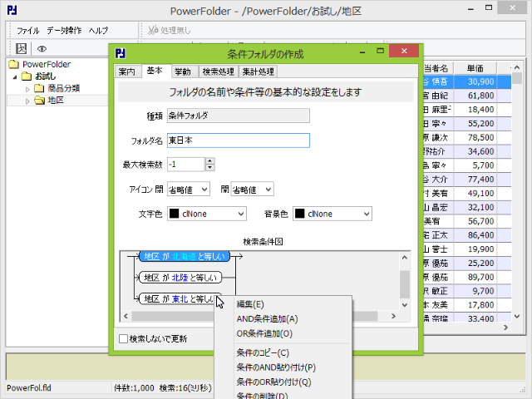This screenshot has width=532, height=399.
Task: Choose 条件のOR貼り付け(Q) menu entry
Action: tap(273, 382)
